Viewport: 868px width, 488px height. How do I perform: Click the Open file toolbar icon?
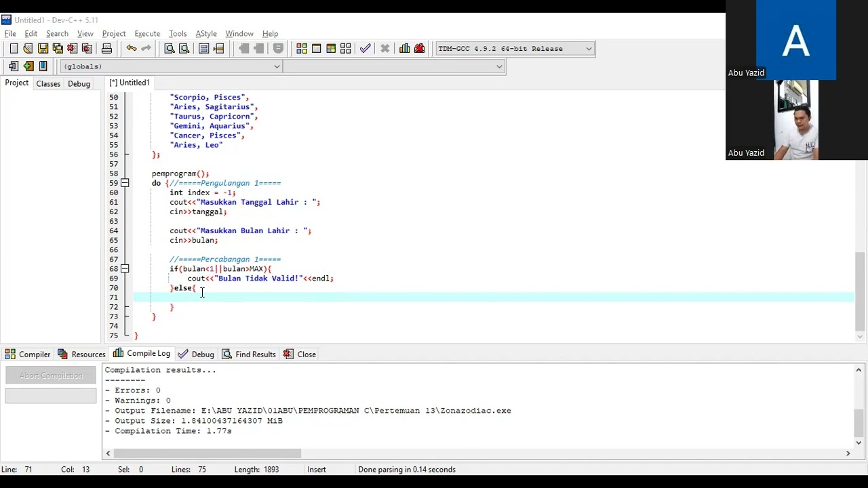point(28,48)
